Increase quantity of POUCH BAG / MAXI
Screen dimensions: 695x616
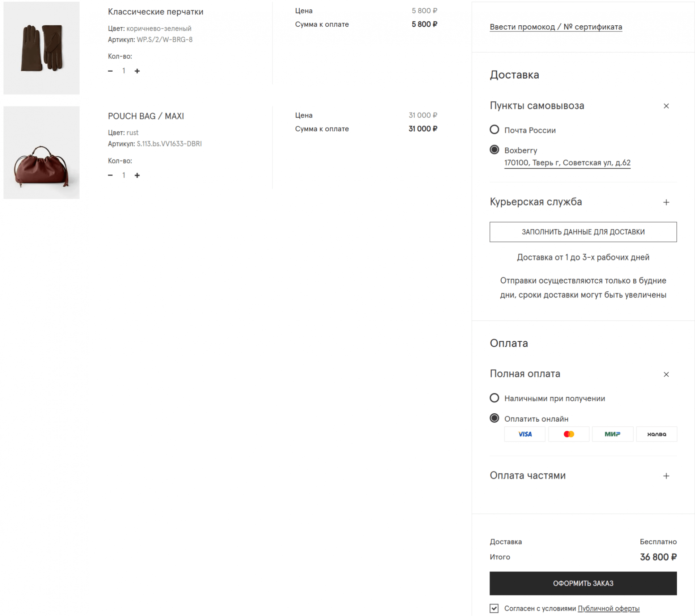137,176
